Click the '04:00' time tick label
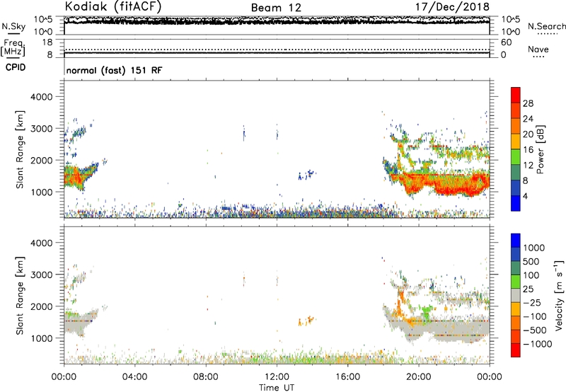Image resolution: width=566 pixels, height=392 pixels. point(135,377)
